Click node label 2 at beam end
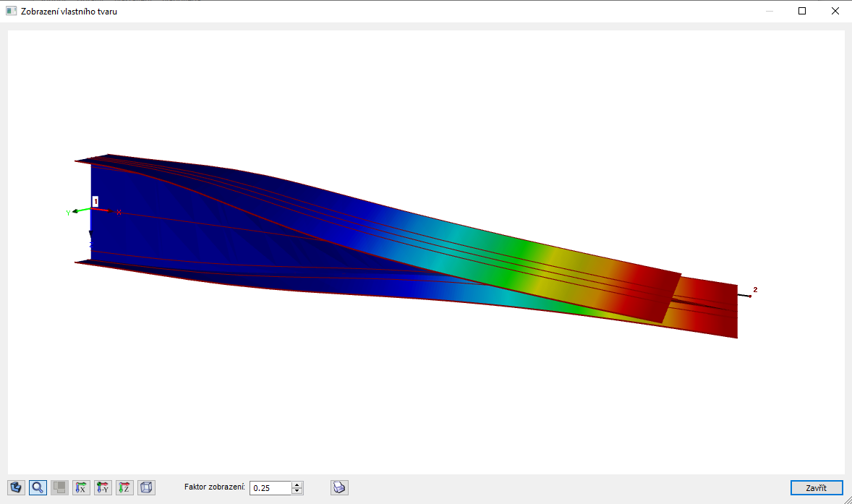 click(755, 289)
